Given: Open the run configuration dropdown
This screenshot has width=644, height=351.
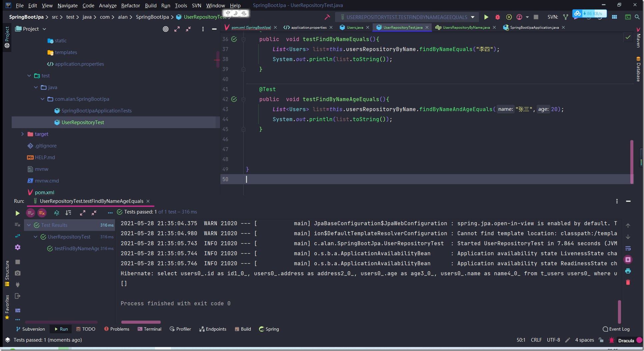Looking at the screenshot, I should (x=407, y=17).
